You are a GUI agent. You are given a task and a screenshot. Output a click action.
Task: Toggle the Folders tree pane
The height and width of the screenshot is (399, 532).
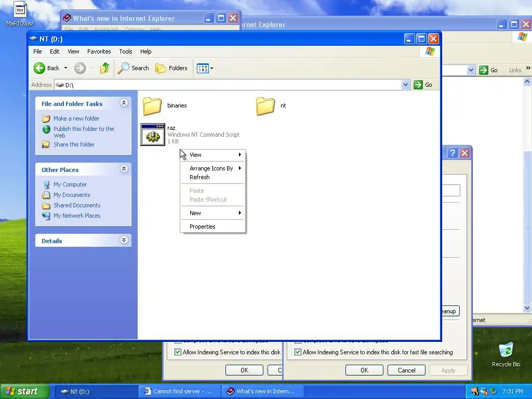[171, 68]
